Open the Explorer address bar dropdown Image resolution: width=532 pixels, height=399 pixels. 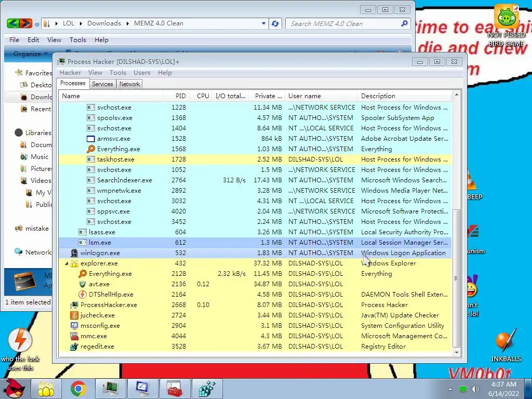tap(263, 23)
